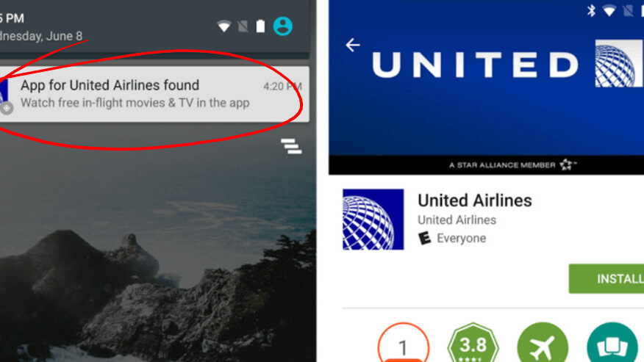Open the United Airlines developer link
The height and width of the screenshot is (362, 644).
[457, 220]
